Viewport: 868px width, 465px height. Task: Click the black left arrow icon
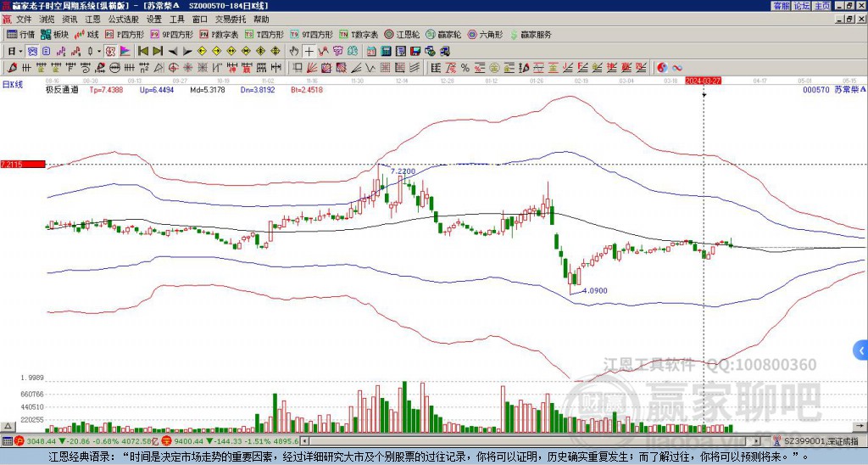tap(173, 52)
